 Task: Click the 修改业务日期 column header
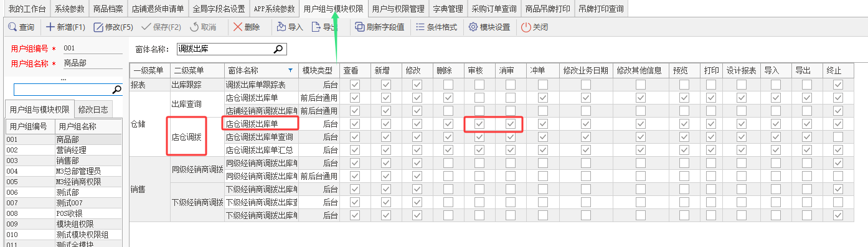pyautogui.click(x=585, y=70)
